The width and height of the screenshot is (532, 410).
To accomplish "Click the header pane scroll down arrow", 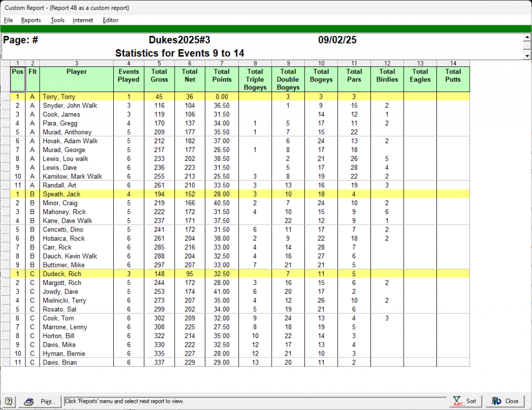I will point(527,55).
